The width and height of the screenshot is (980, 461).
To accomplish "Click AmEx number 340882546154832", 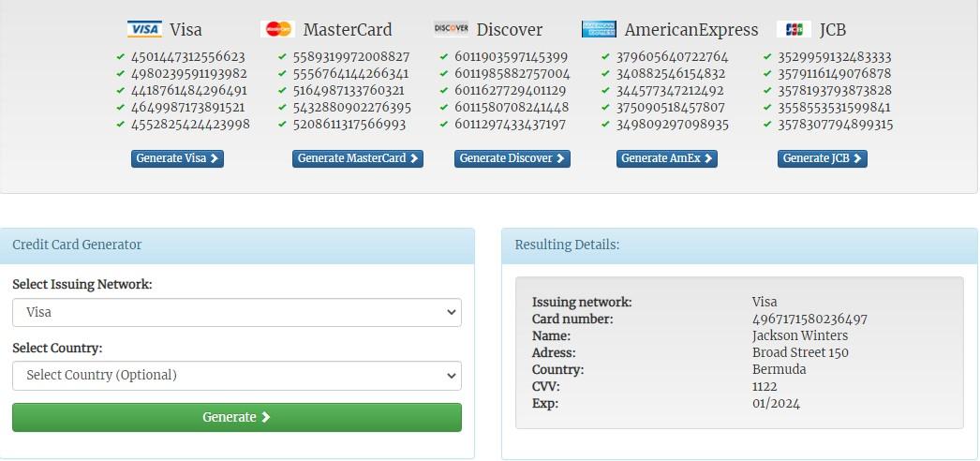I will pyautogui.click(x=671, y=74).
